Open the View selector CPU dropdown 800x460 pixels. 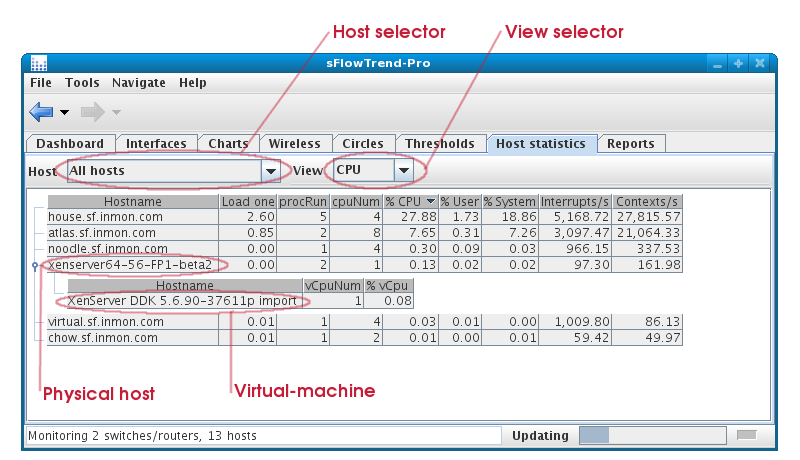click(403, 171)
